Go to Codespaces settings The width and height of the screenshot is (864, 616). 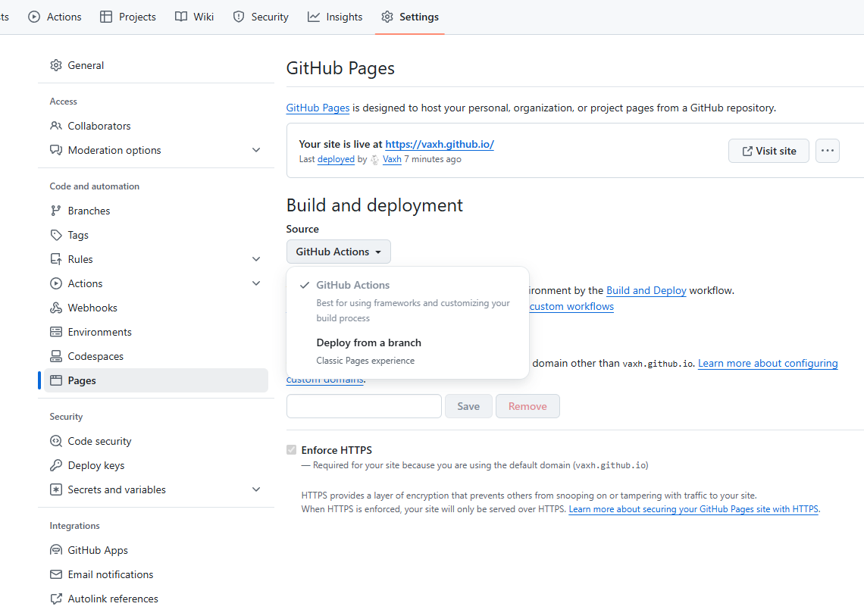(x=156, y=356)
